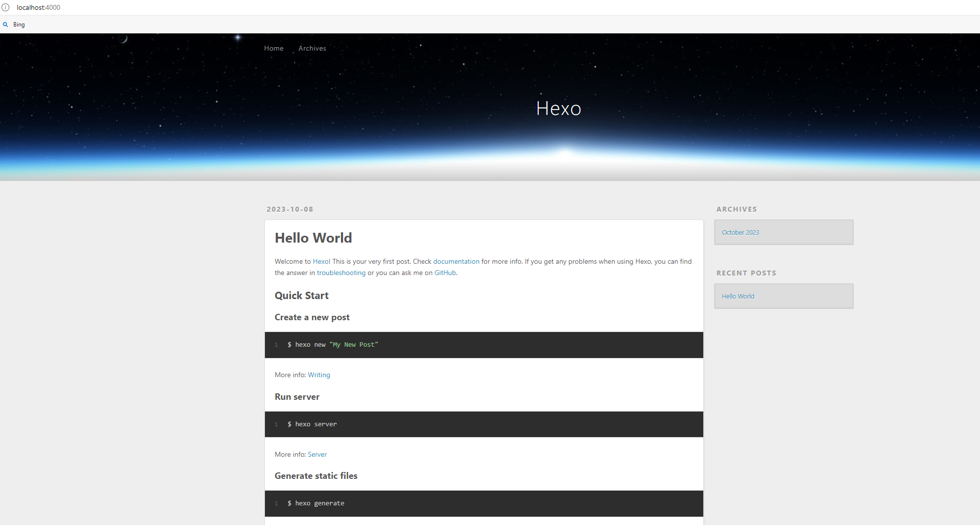Visit the GitHub link
This screenshot has width=980, height=525.
[445, 273]
